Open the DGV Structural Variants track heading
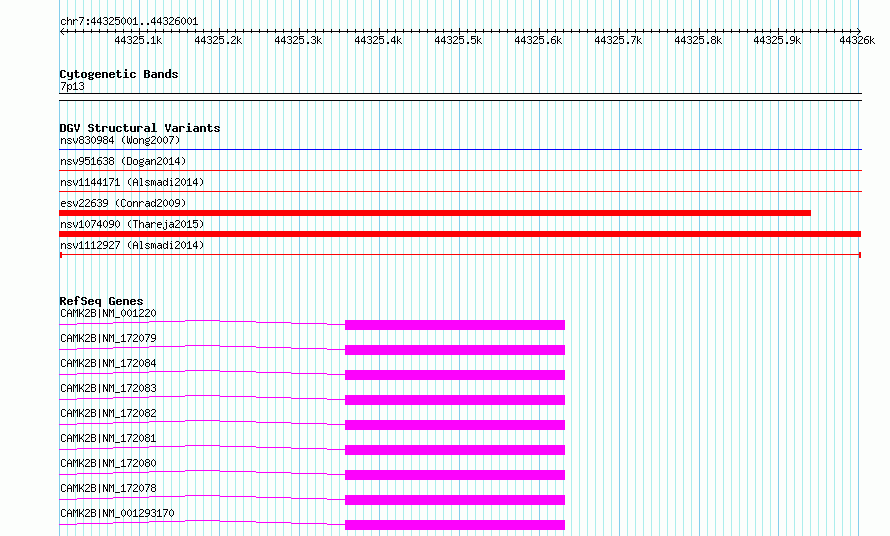 (x=140, y=128)
